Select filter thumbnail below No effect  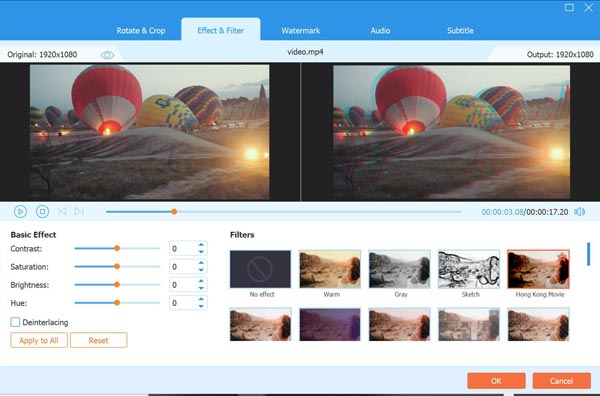click(260, 324)
